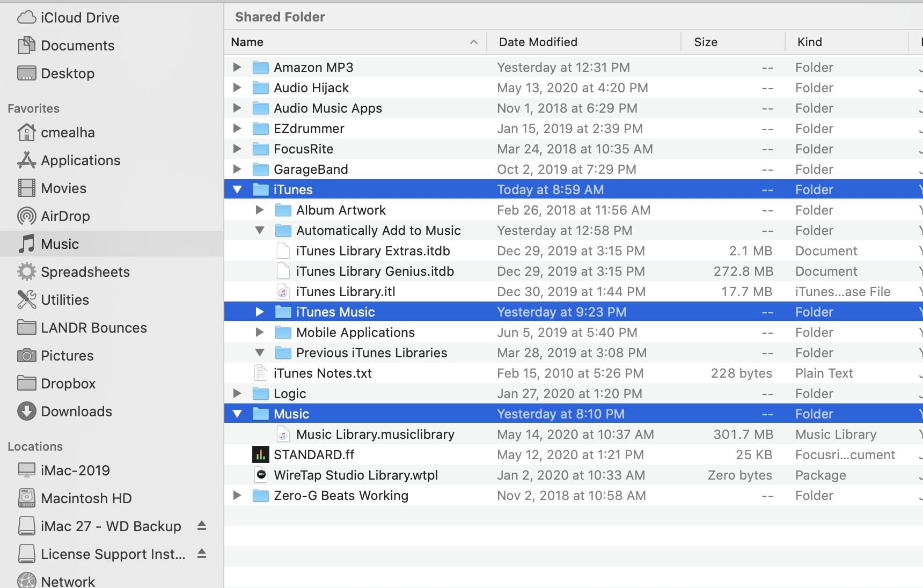Expand the Zero-G Beats Working folder

[237, 496]
